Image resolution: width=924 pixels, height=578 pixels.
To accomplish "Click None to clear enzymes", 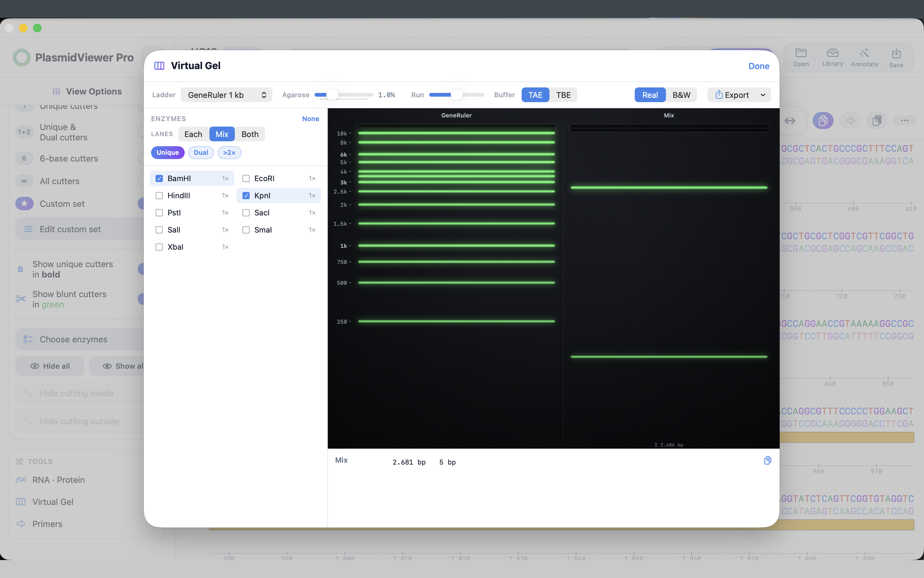I will click(x=311, y=119).
